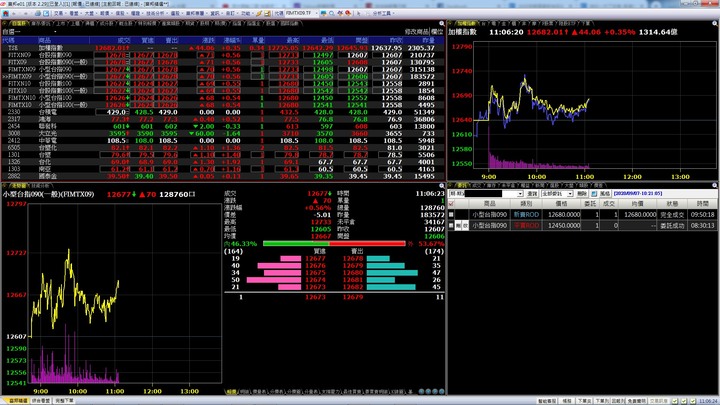Click the cyan ask volume bar at 12680

pyautogui.click(x=392, y=273)
